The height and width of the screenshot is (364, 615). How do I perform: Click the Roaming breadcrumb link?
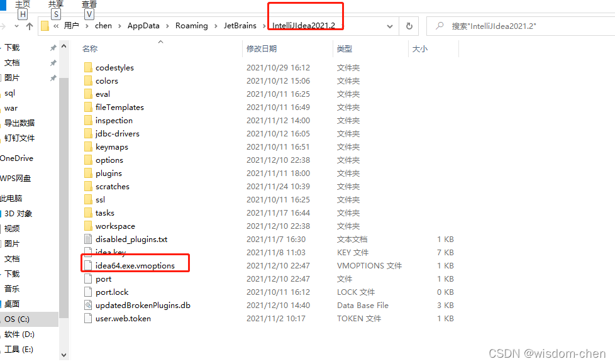[x=191, y=26]
